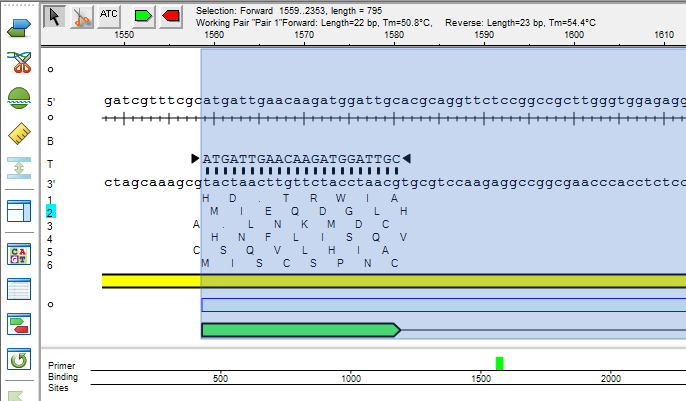686x401 pixels.
Task: Open the window layout panel icon
Action: click(x=19, y=212)
